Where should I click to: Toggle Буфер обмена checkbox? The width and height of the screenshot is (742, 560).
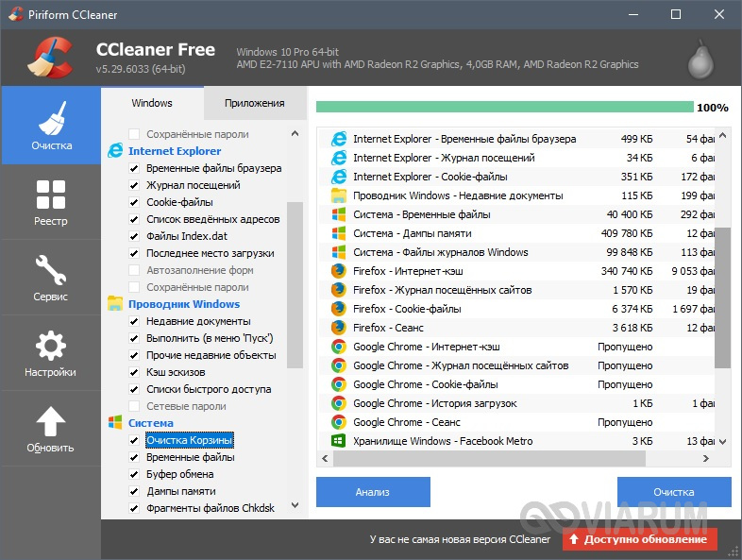pyautogui.click(x=134, y=474)
